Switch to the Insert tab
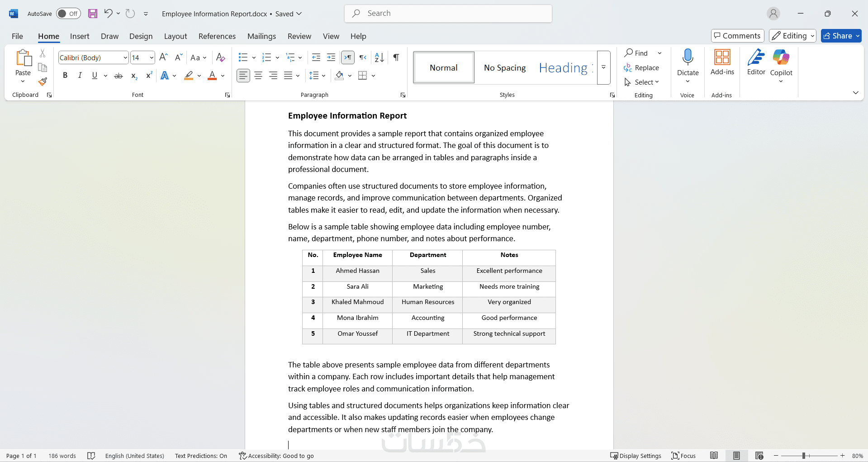This screenshot has width=868, height=462. point(80,36)
